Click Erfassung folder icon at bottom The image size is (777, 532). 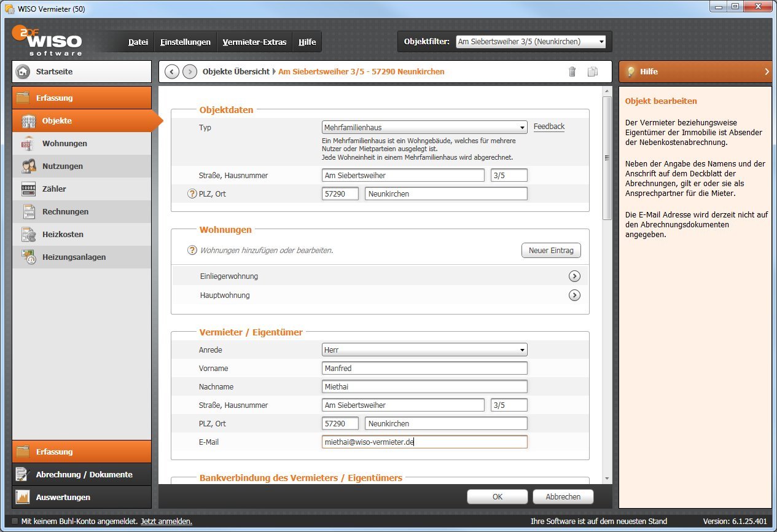[x=23, y=452]
